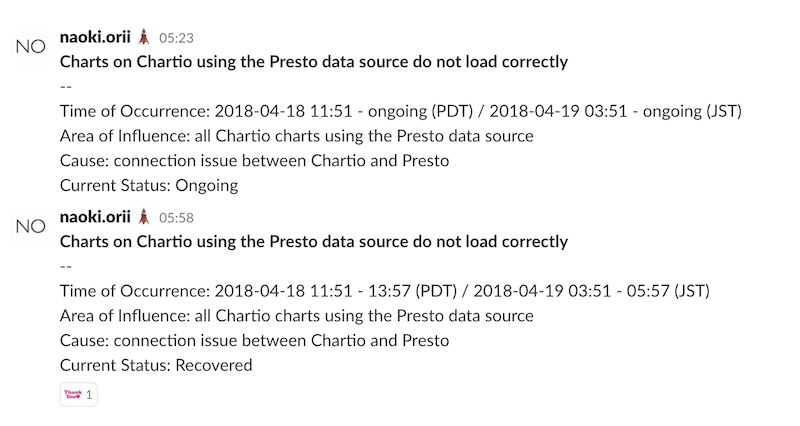This screenshot has height=426, width=800.
Task: Click the Cause line in the 05:23 message
Action: [x=255, y=161]
